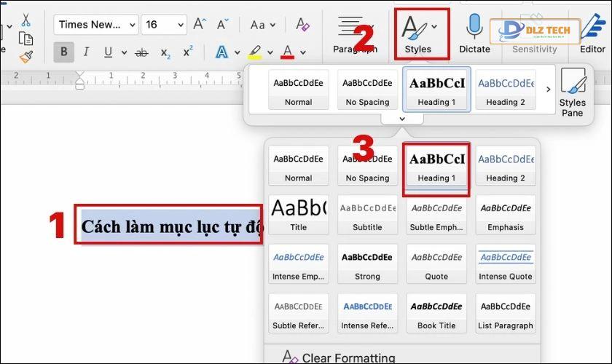Click the Clear All Formatting icon
This screenshot has width=612, height=364.
click(302, 24)
